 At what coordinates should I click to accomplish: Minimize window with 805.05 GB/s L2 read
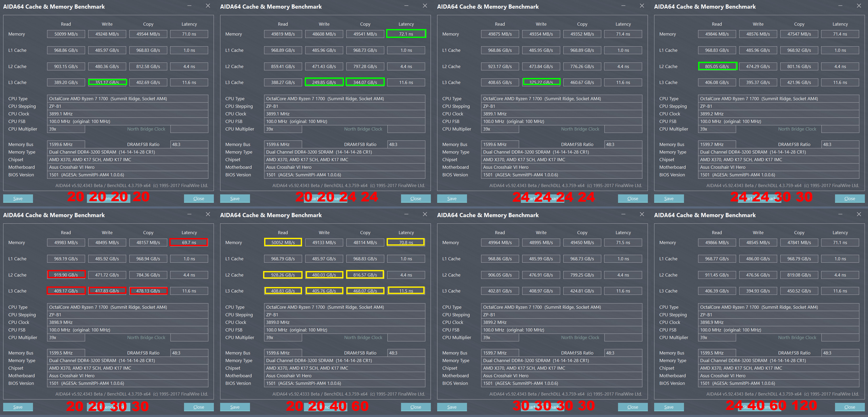click(x=840, y=6)
